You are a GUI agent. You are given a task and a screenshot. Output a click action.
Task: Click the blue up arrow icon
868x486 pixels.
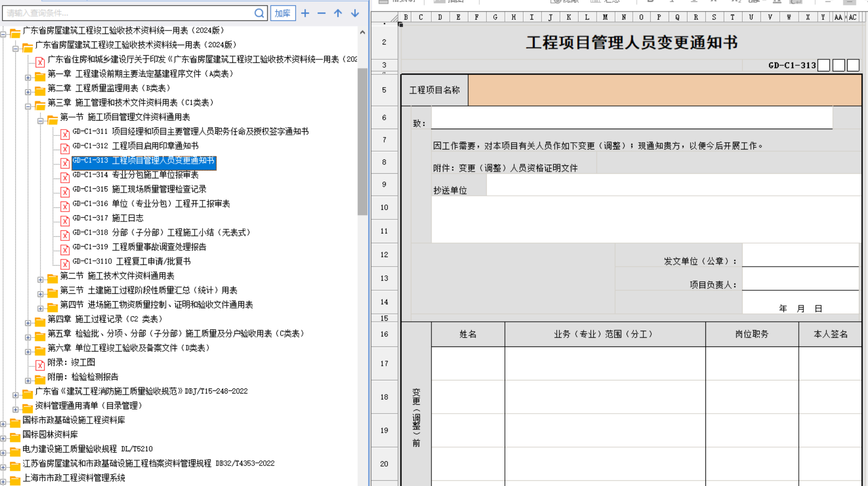click(x=338, y=13)
